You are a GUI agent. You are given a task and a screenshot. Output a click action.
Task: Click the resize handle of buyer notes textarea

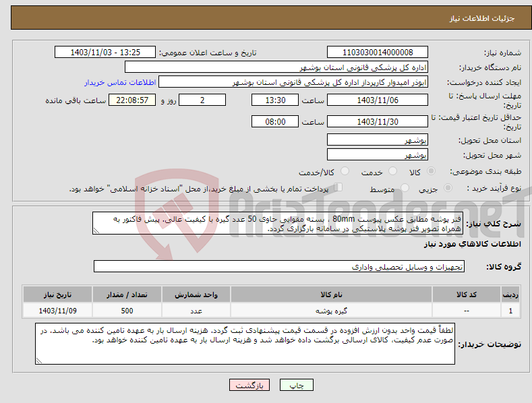[x=39, y=361]
